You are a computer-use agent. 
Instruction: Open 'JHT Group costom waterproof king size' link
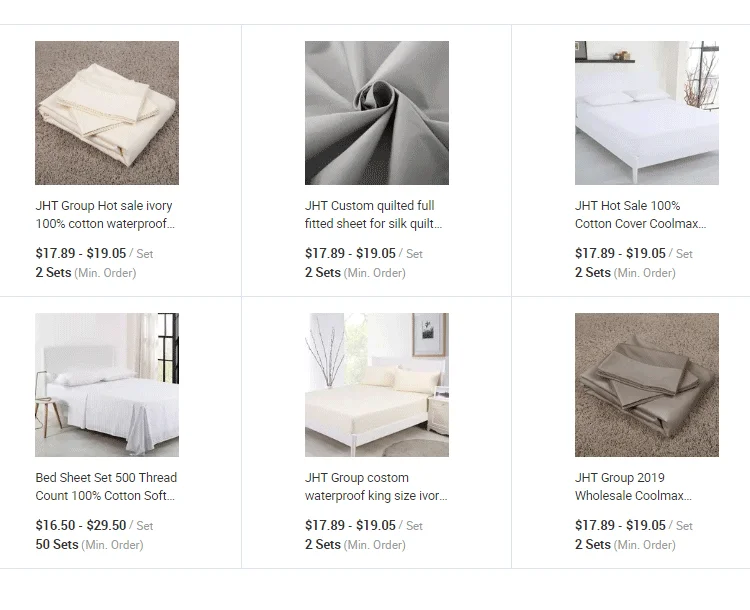[x=376, y=487]
